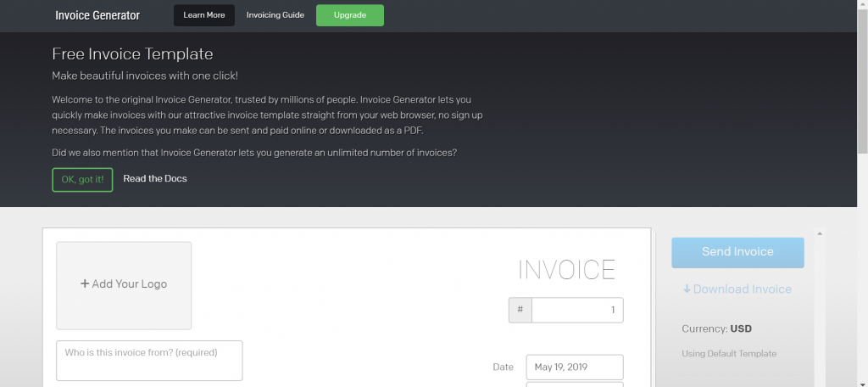Open the Invoicing Guide menu item
This screenshot has height=387, width=868.
[275, 15]
